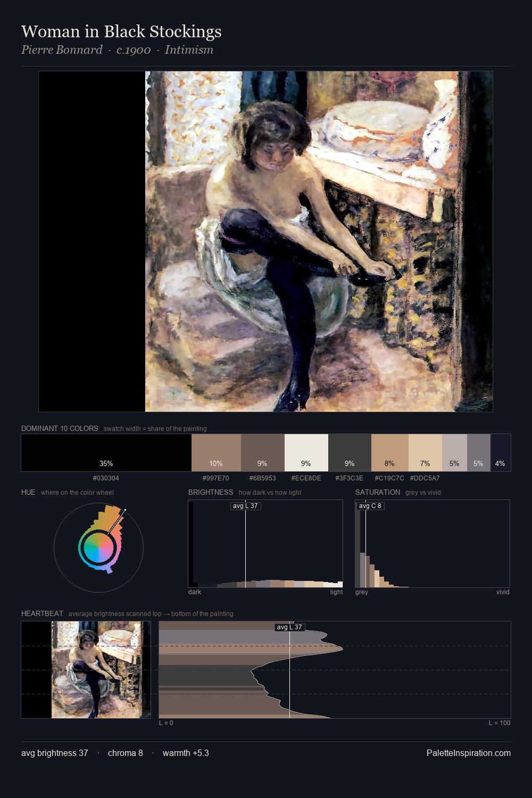The width and height of the screenshot is (532, 798).
Task: Click the main painting image
Action: [x=265, y=242]
